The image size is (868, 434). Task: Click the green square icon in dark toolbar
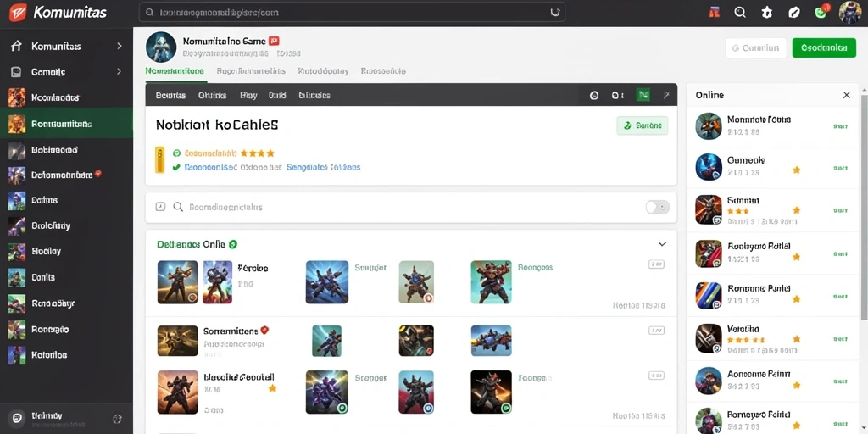(x=643, y=95)
